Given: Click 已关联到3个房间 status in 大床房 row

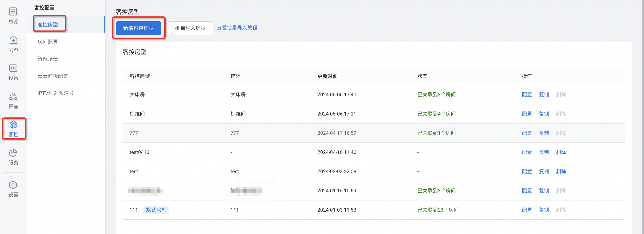Looking at the screenshot, I should 436,94.
